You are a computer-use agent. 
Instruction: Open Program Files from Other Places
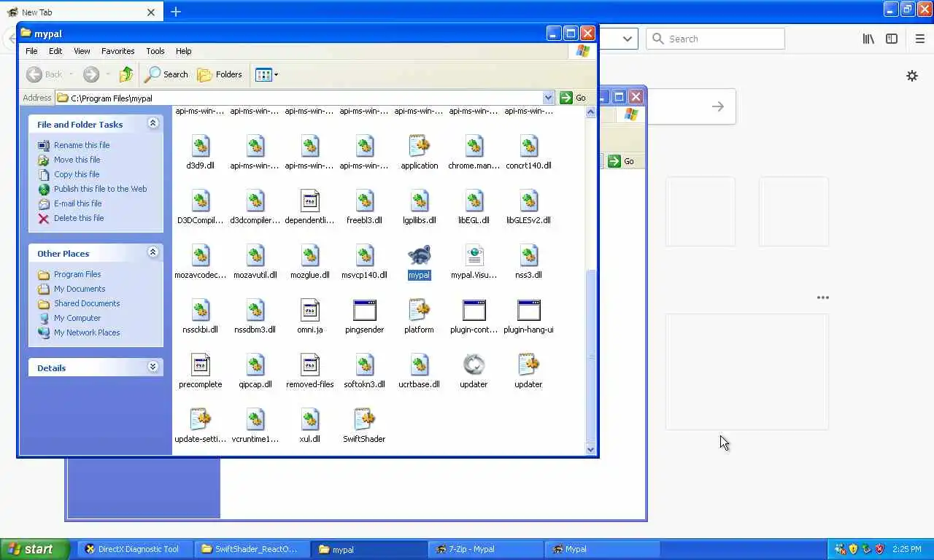pos(77,274)
